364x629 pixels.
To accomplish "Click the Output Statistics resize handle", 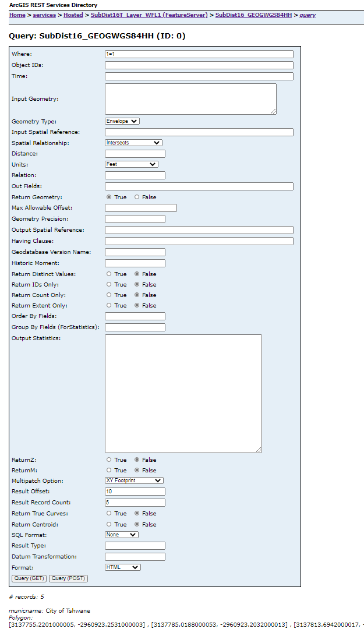I will coord(259,450).
